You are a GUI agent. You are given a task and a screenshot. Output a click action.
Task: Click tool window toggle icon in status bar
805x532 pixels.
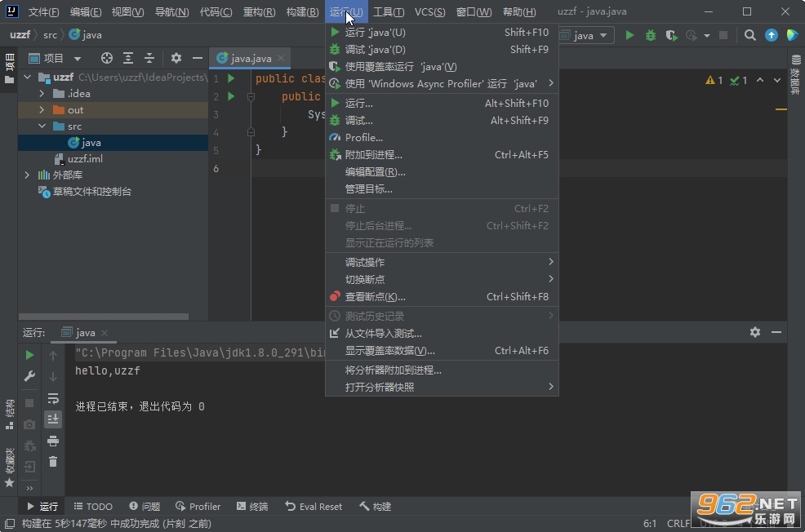coord(9,523)
